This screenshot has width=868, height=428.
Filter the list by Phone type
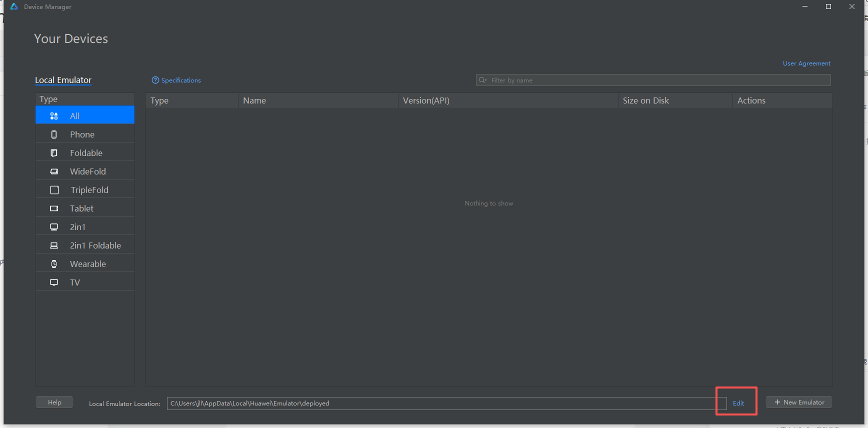tap(85, 134)
